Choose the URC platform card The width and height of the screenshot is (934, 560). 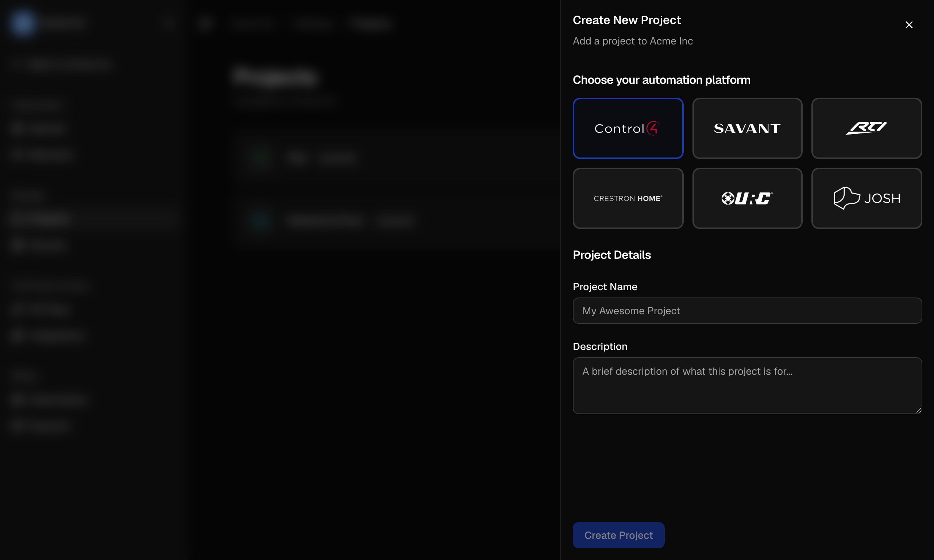point(747,198)
